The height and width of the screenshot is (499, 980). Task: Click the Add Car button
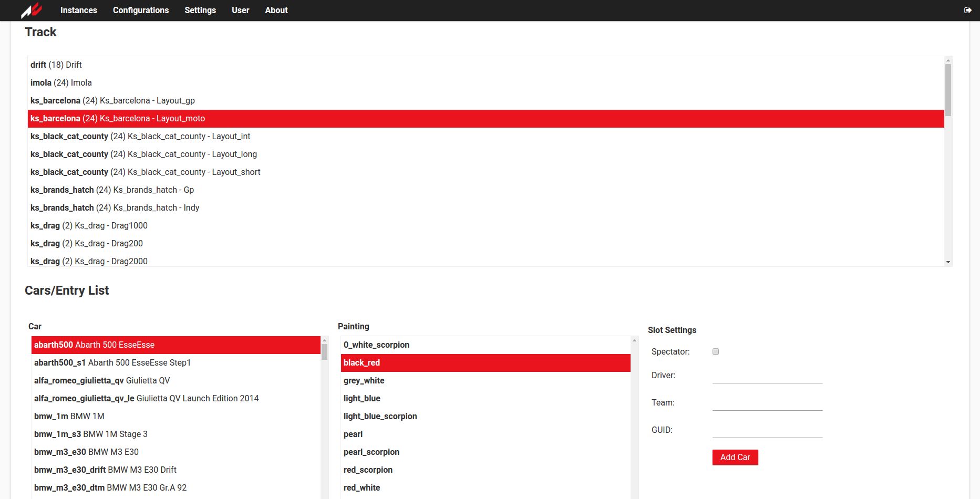pos(735,457)
